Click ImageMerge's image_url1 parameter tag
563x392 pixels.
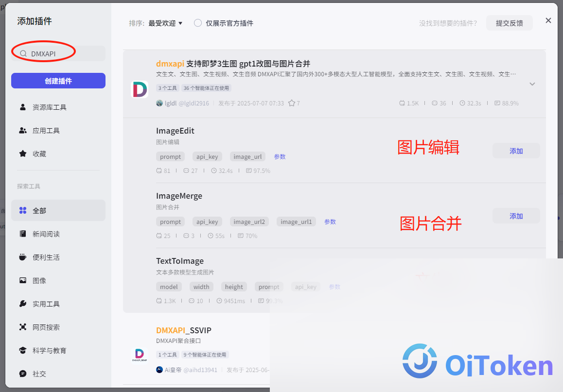296,222
